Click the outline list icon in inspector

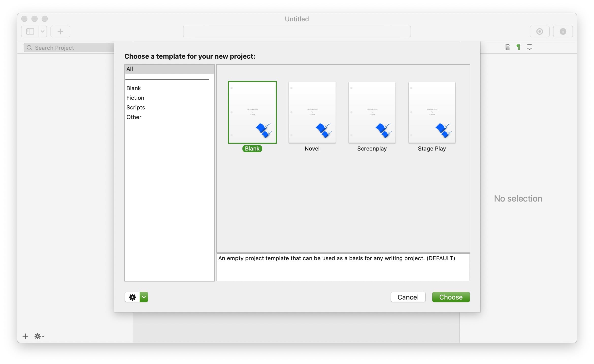click(x=507, y=47)
